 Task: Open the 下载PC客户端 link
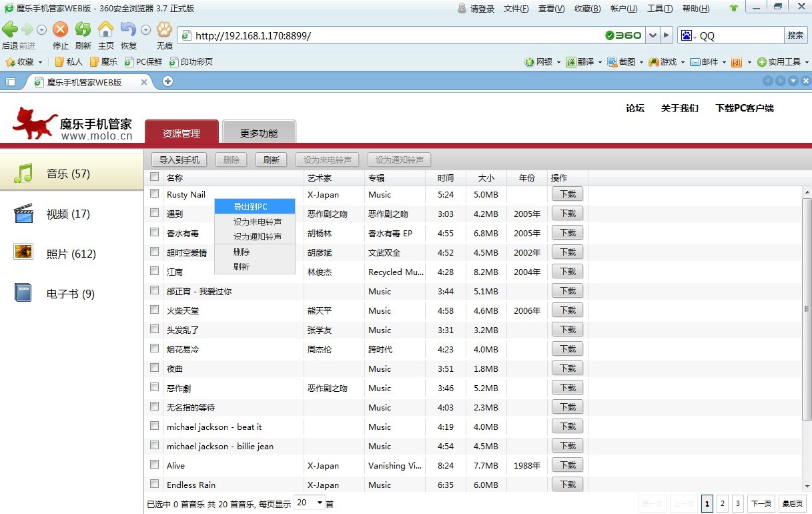745,108
